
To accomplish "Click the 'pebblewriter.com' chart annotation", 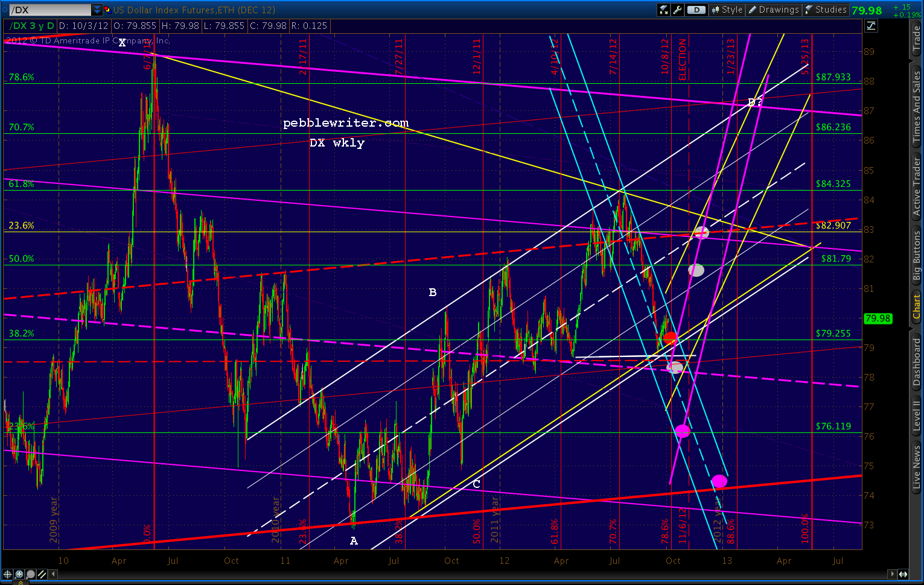I will [346, 123].
